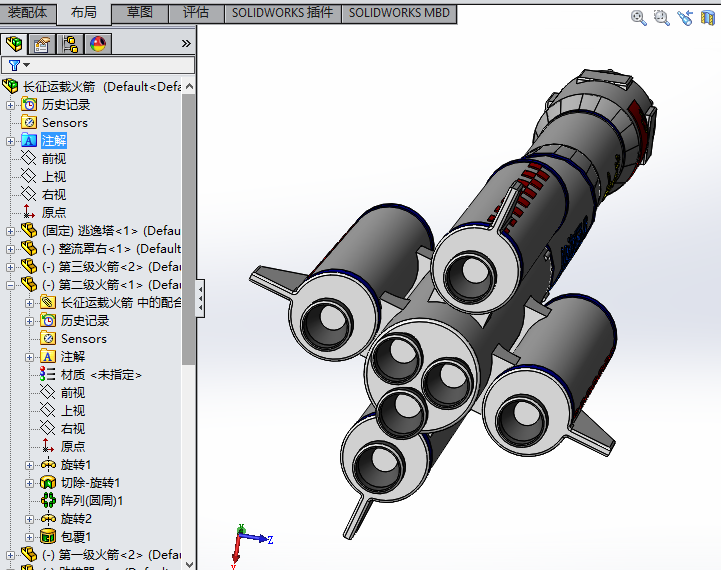This screenshot has height=570, width=721.
Task: Expand 第三级火箭<2> component
Action: [10, 267]
